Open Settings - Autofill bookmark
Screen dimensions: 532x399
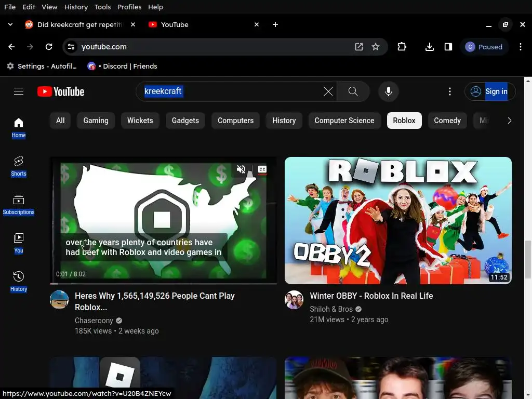coord(42,66)
